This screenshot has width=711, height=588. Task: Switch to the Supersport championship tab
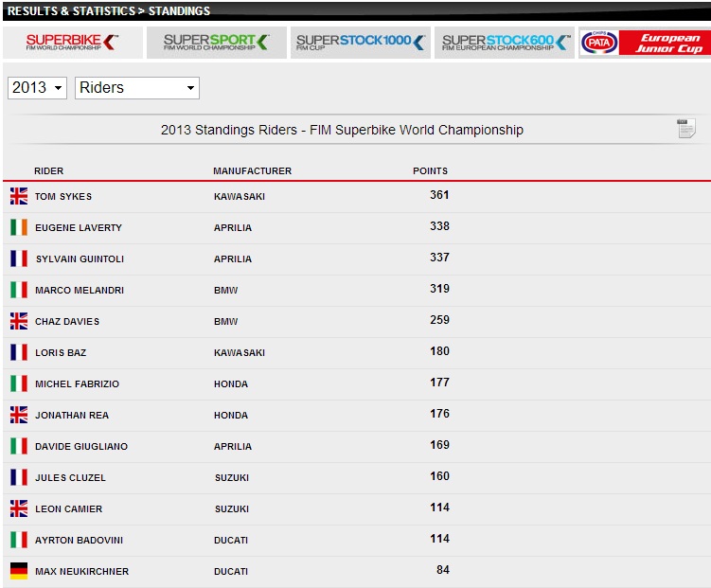[216, 43]
